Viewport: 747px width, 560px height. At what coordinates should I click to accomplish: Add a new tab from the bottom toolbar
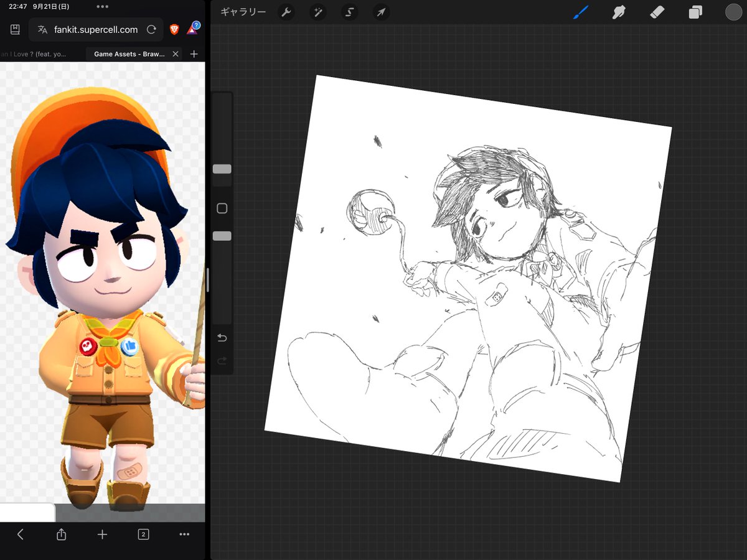click(103, 534)
